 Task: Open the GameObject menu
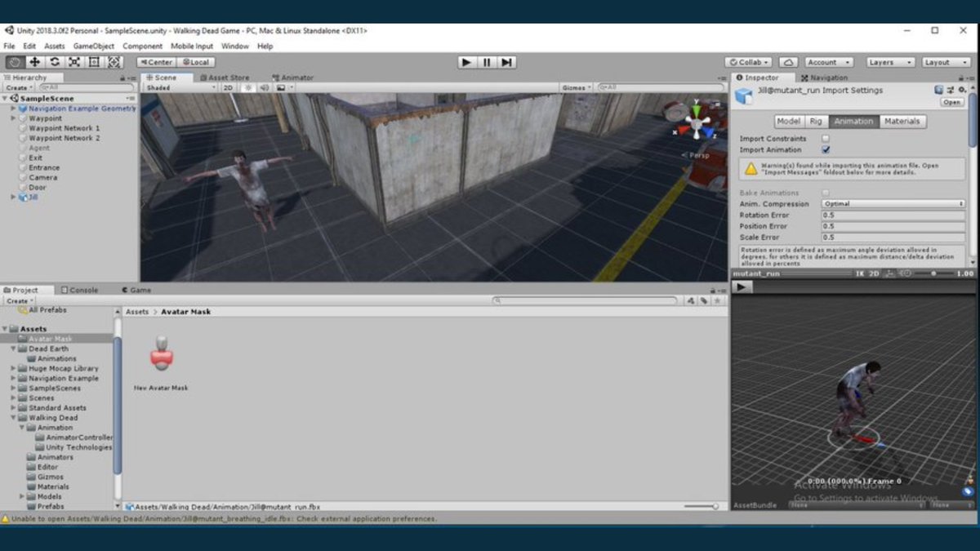(x=93, y=47)
